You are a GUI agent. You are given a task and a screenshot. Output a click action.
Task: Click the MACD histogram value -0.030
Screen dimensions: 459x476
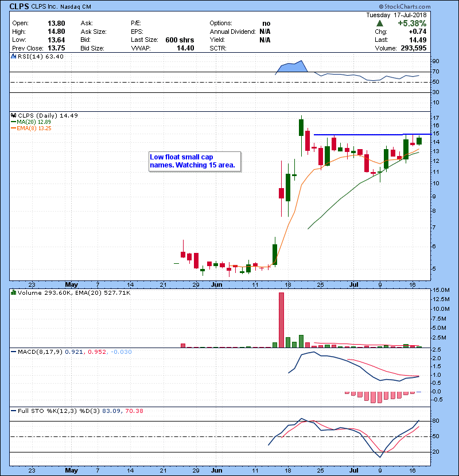(x=121, y=352)
